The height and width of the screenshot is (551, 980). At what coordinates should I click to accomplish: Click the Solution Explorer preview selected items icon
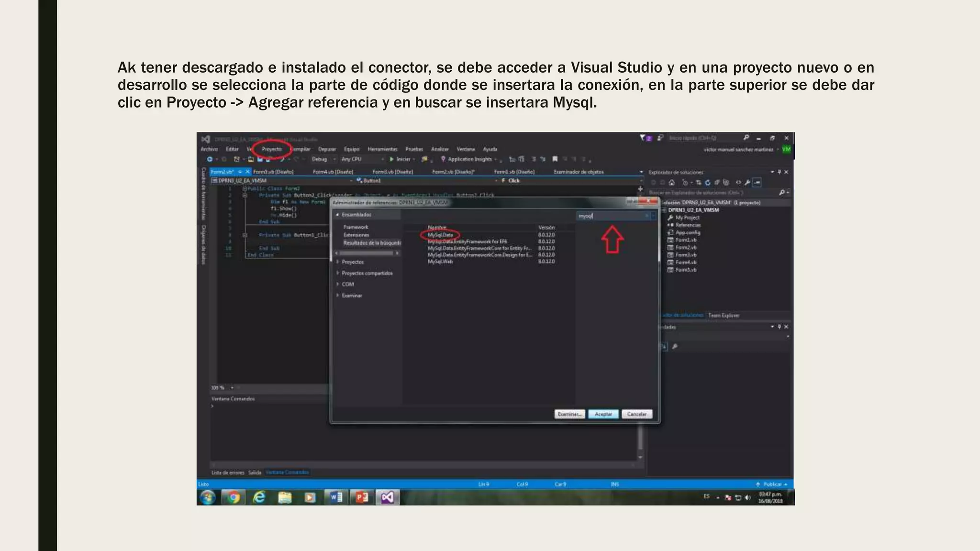757,182
